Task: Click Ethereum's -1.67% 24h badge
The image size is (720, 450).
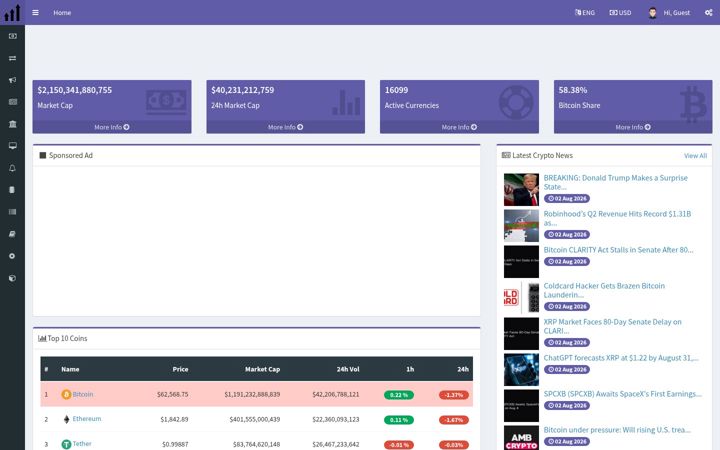Action: click(x=454, y=420)
